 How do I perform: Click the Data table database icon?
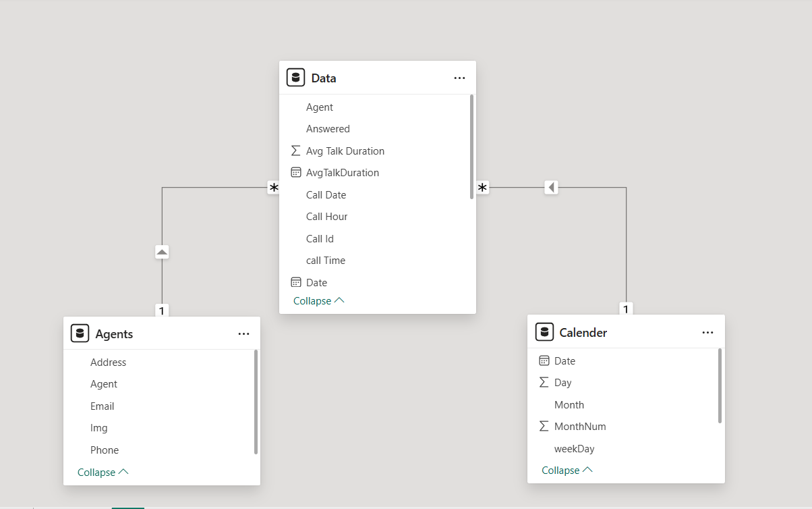(295, 78)
